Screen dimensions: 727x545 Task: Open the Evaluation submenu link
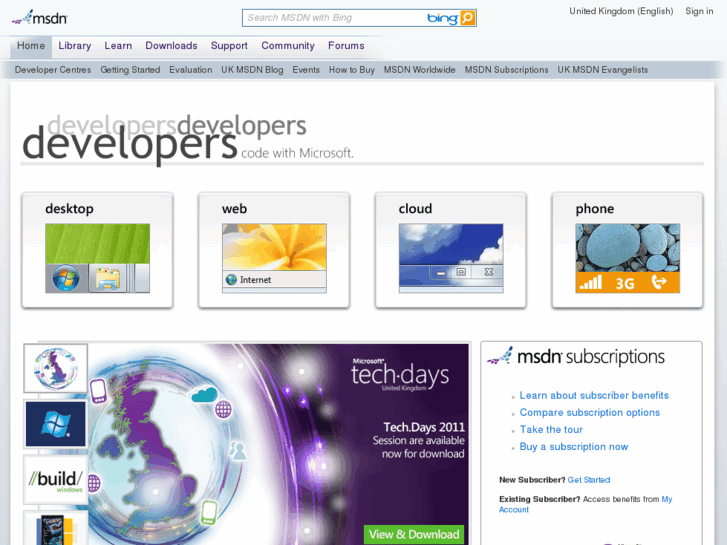(x=191, y=70)
